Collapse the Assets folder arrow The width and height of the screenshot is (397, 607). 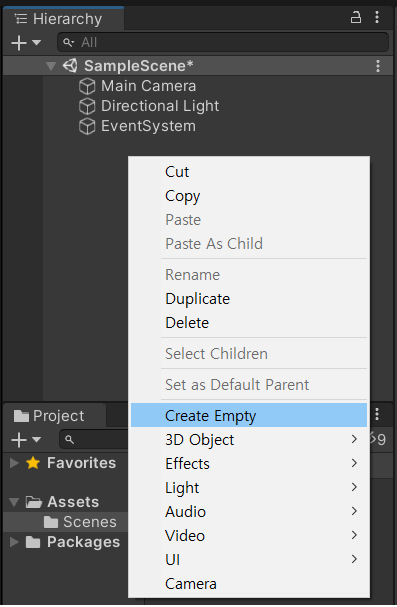[14, 502]
